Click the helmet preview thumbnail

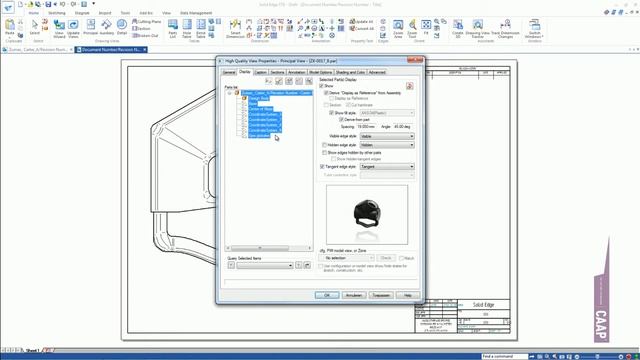367,215
